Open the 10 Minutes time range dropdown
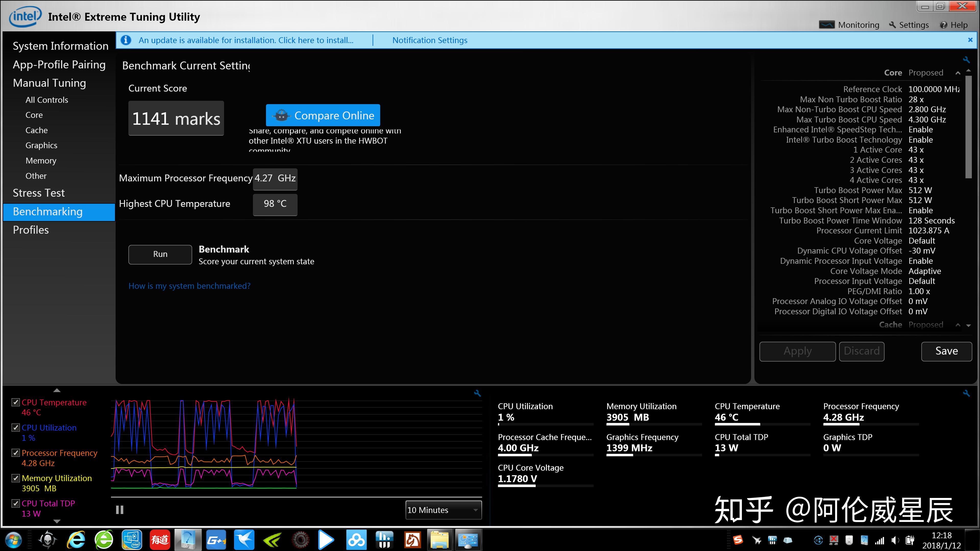980x551 pixels. [x=443, y=510]
